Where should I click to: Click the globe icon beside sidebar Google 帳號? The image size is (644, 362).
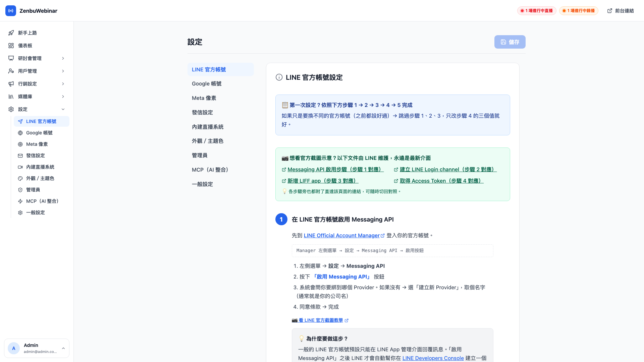[x=20, y=133]
